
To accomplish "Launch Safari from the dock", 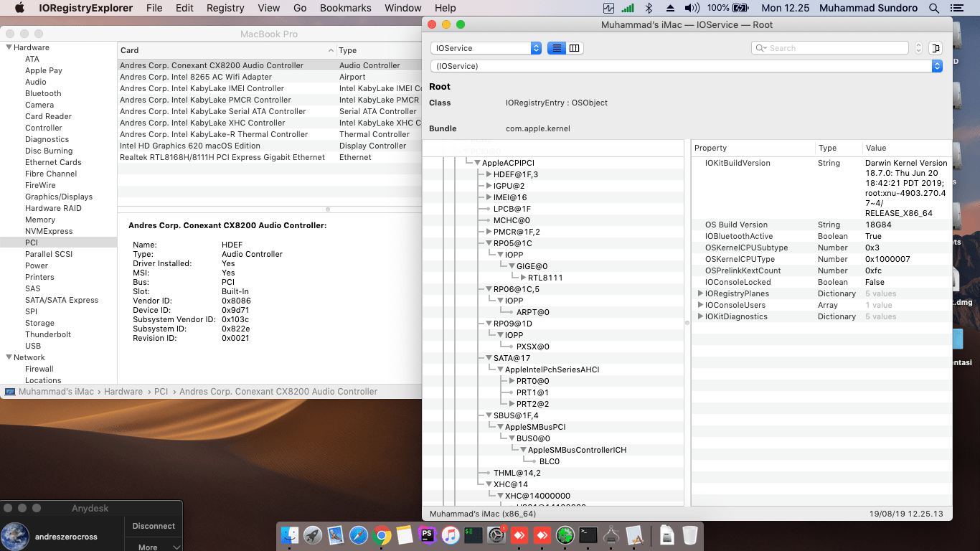I will 358,535.
